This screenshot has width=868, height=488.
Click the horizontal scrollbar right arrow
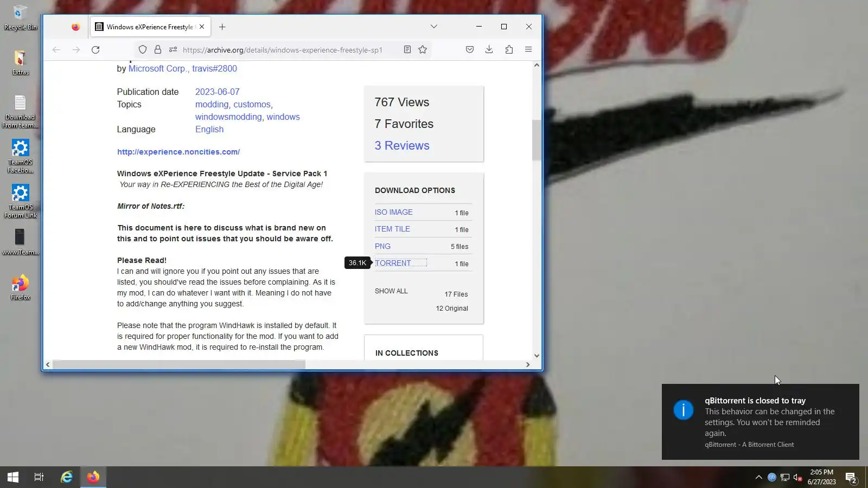528,365
